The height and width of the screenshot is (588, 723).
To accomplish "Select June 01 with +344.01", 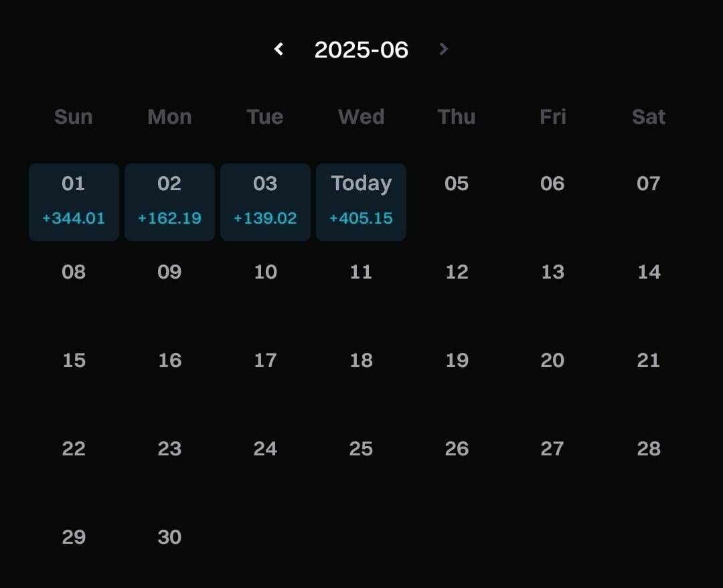I will coord(74,202).
